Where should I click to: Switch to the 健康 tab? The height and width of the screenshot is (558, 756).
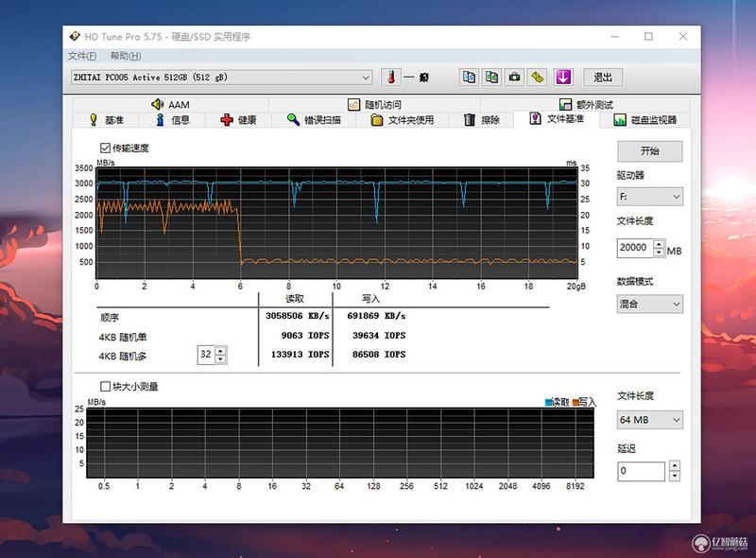pyautogui.click(x=239, y=120)
